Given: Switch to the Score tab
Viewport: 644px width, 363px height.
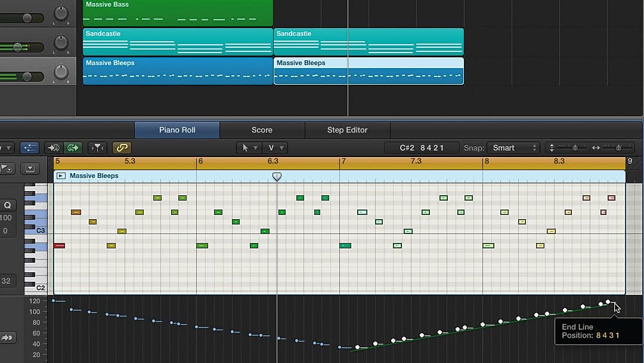Looking at the screenshot, I should [x=261, y=130].
